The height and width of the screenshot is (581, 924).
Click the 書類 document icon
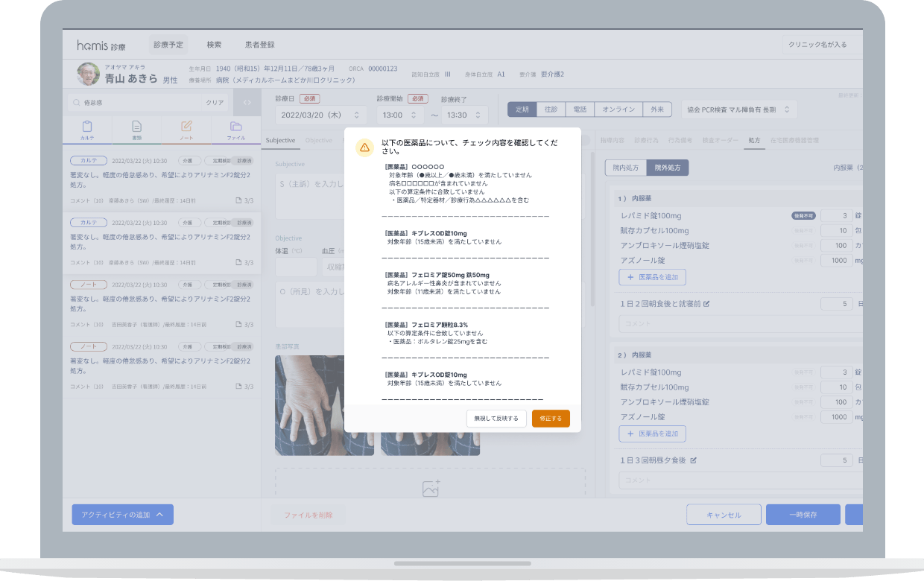point(136,130)
